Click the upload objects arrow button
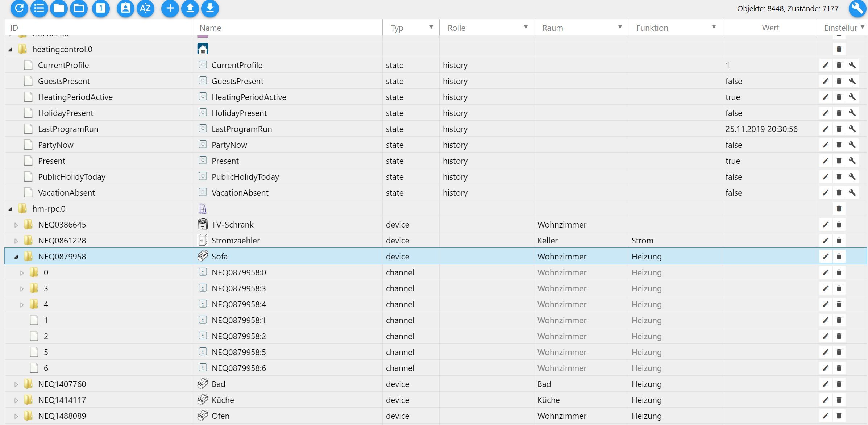This screenshot has height=425, width=868. coord(190,8)
